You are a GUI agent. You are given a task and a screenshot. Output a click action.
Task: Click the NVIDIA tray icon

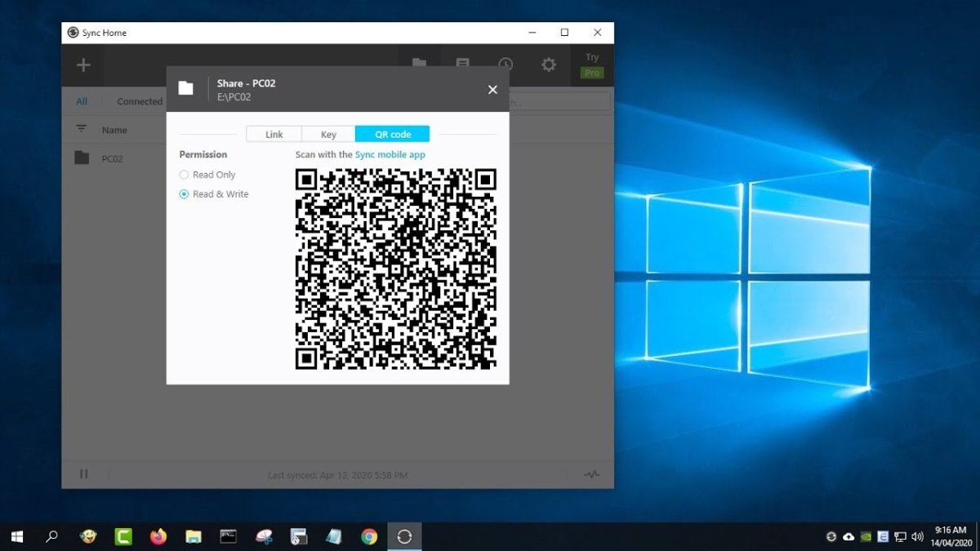866,536
